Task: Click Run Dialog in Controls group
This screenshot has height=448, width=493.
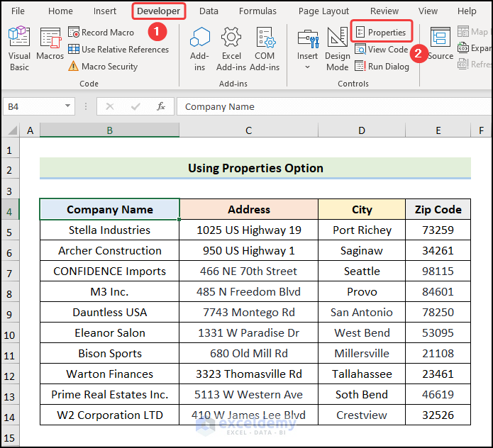Action: click(x=382, y=67)
